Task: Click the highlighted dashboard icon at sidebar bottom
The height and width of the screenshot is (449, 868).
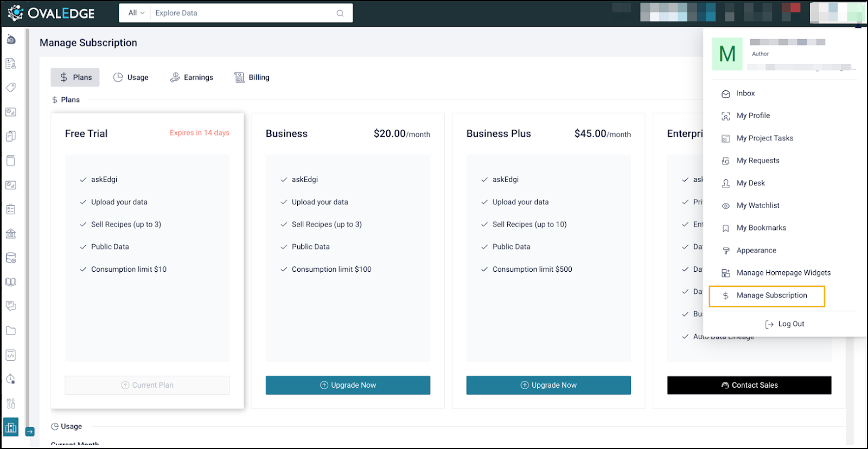Action: 11,427
